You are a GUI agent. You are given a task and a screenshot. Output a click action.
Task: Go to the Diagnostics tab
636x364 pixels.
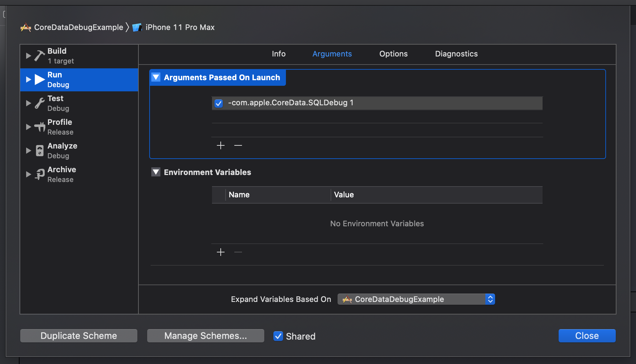(456, 54)
